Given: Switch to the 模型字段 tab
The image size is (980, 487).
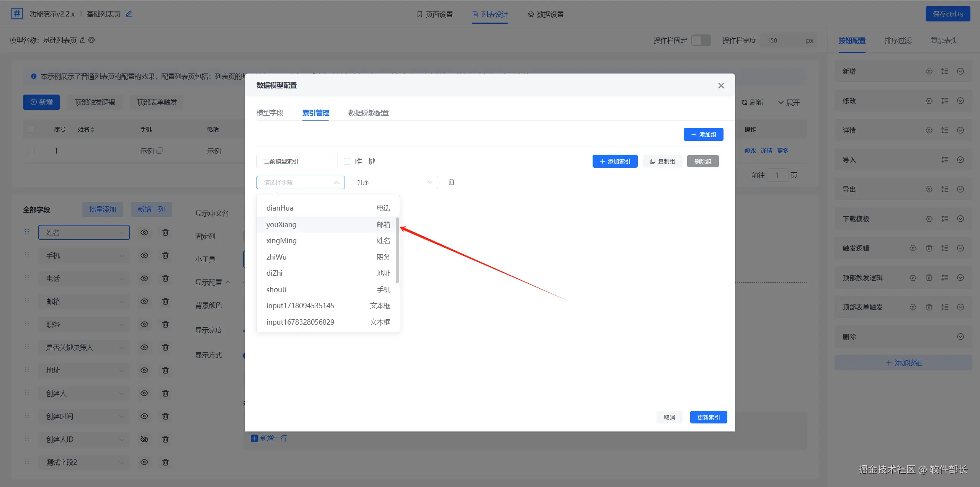Looking at the screenshot, I should click(x=270, y=113).
